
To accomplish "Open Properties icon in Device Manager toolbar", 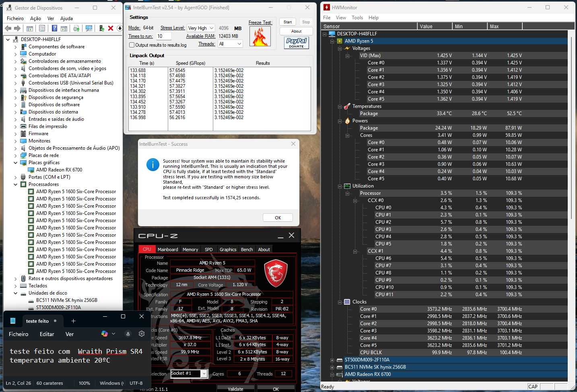I will coord(42,28).
